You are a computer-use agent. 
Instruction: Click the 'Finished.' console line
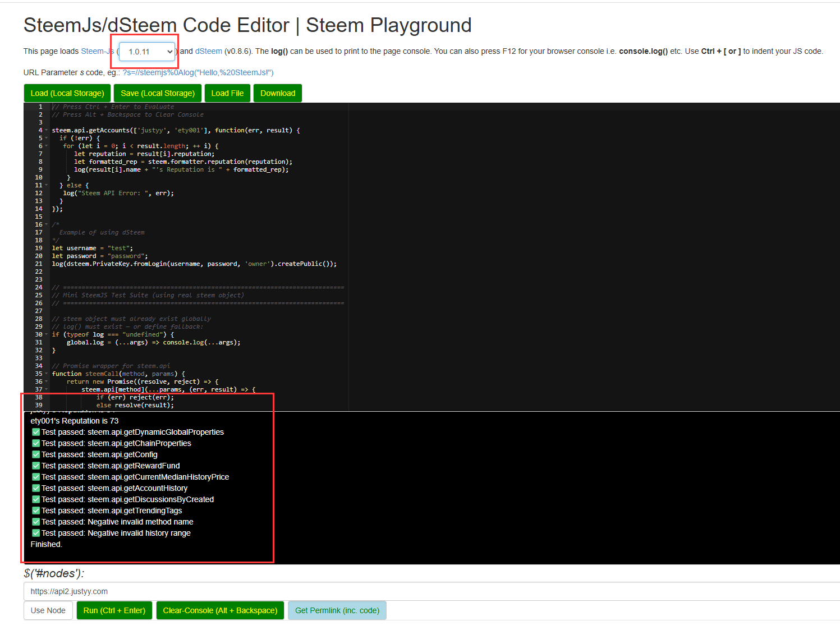(x=46, y=544)
